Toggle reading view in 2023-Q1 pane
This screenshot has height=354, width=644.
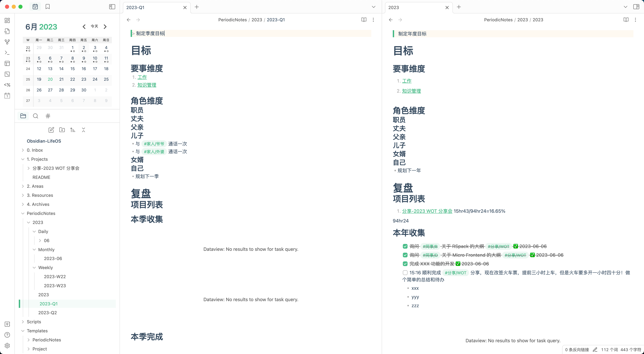[364, 20]
